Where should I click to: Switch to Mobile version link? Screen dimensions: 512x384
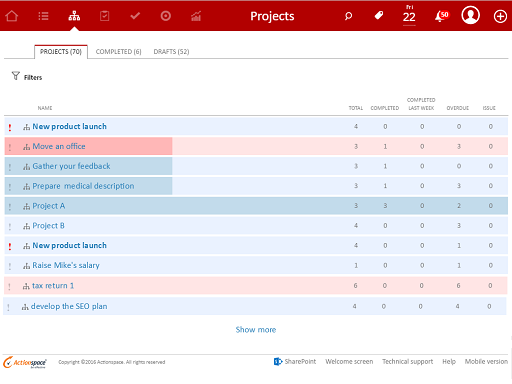coord(486,361)
